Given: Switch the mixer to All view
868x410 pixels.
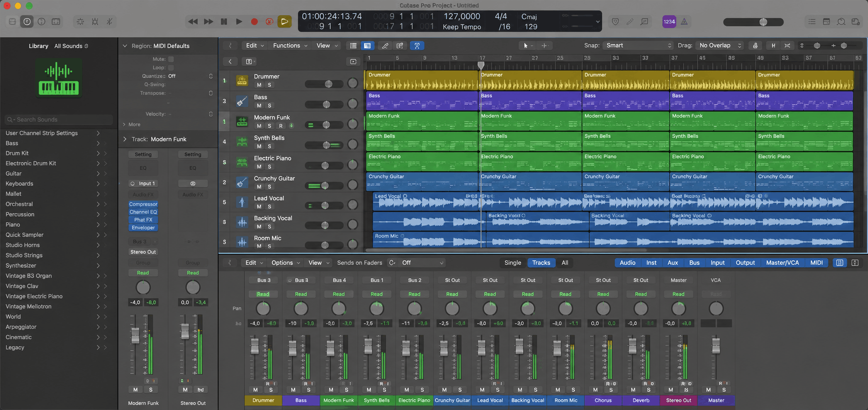Looking at the screenshot, I should [x=565, y=263].
